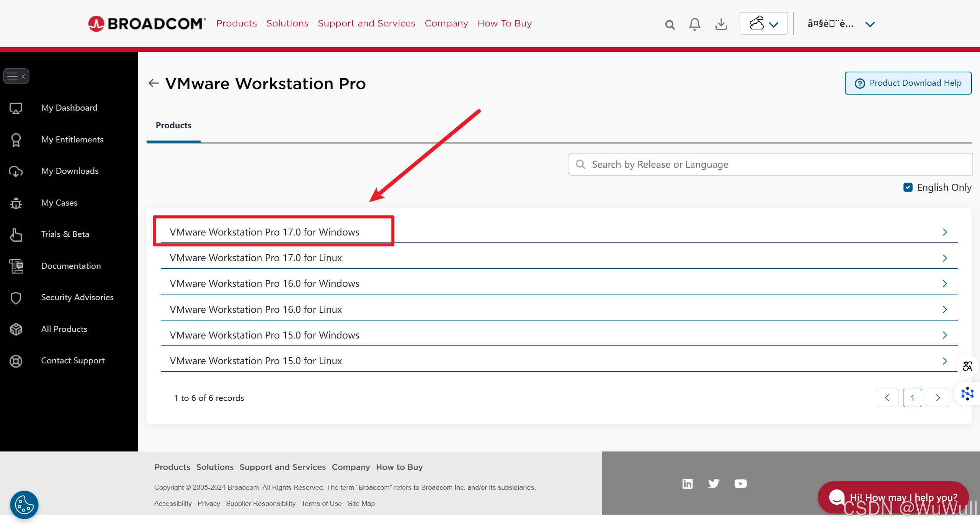Open Support and Services top menu
The image size is (980, 525).
click(366, 23)
